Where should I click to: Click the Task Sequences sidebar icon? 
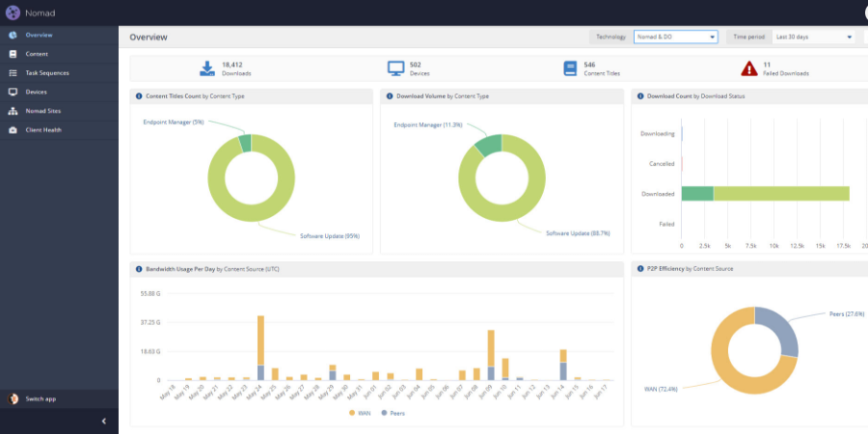coord(13,72)
